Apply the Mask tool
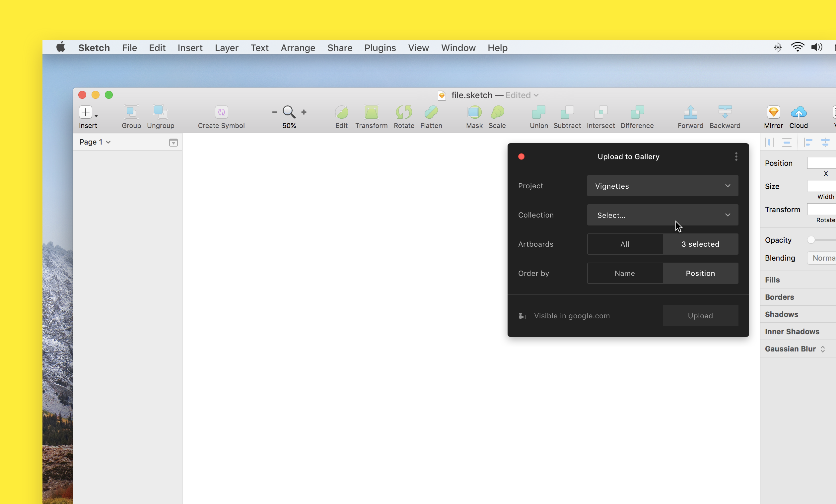 tap(474, 112)
